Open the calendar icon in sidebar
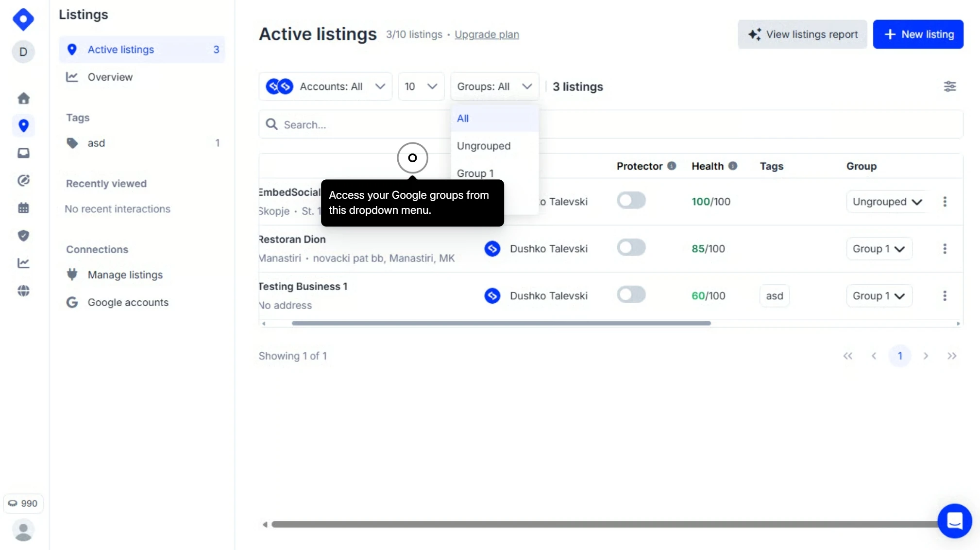 tap(23, 208)
